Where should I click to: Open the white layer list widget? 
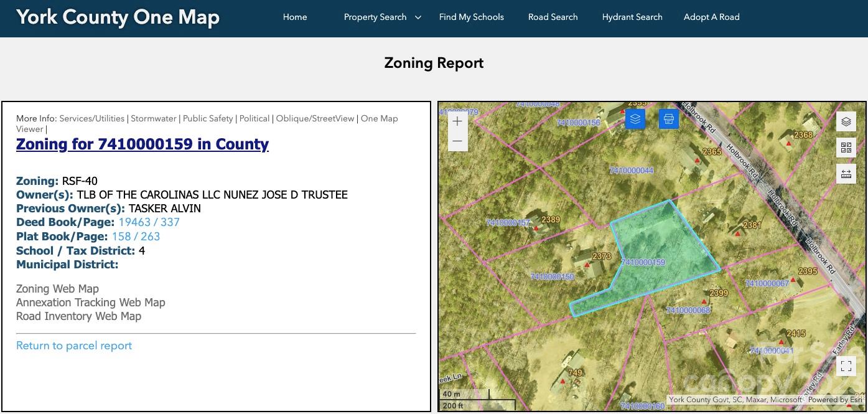(846, 122)
